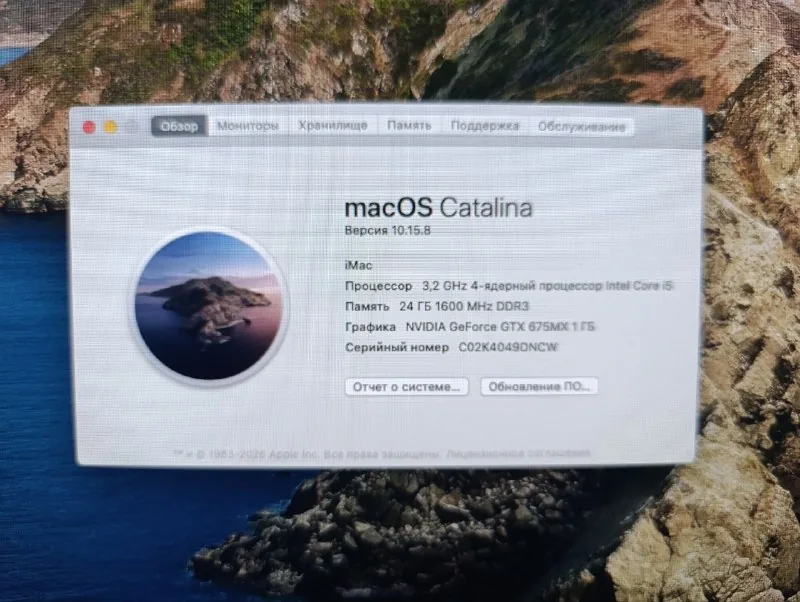The image size is (800, 602).
Task: Open the Мониторы tab
Action: point(248,126)
